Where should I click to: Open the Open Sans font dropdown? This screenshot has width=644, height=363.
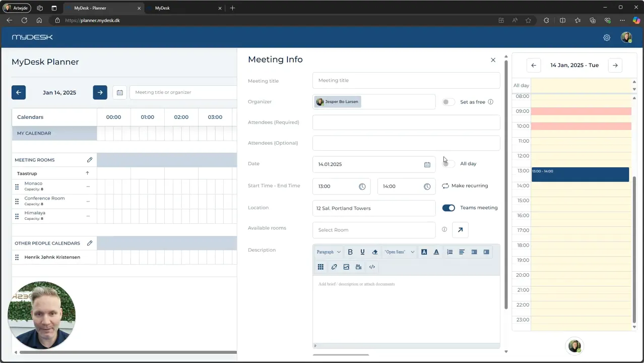(x=400, y=252)
